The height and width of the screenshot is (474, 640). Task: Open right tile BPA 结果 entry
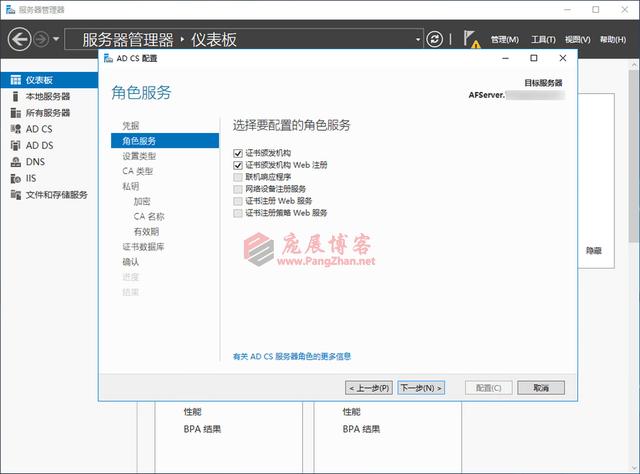tap(361, 429)
